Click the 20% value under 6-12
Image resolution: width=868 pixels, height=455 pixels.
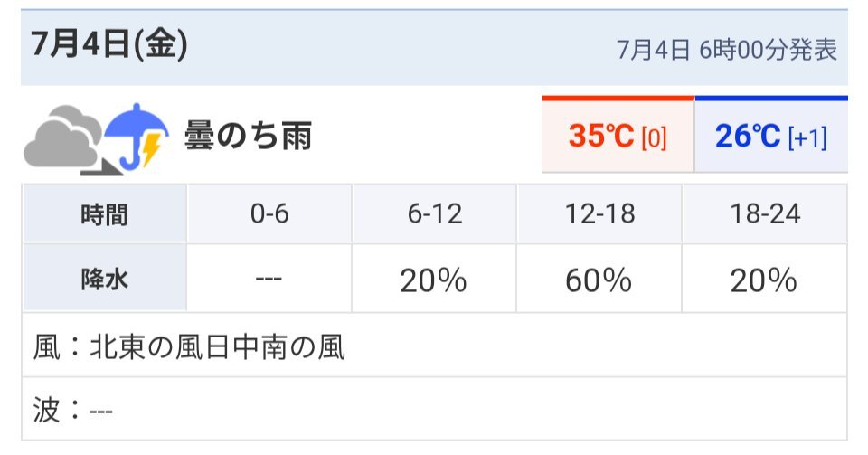coord(433,280)
